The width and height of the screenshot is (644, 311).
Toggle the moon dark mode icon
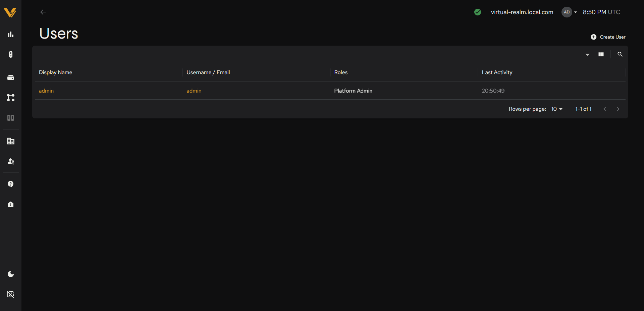tap(11, 274)
